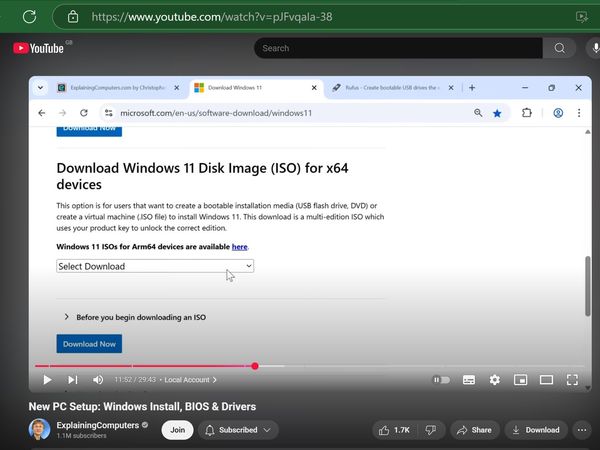This screenshot has height=450, width=600.
Task: Open the three-dot browser menu
Action: click(x=579, y=113)
